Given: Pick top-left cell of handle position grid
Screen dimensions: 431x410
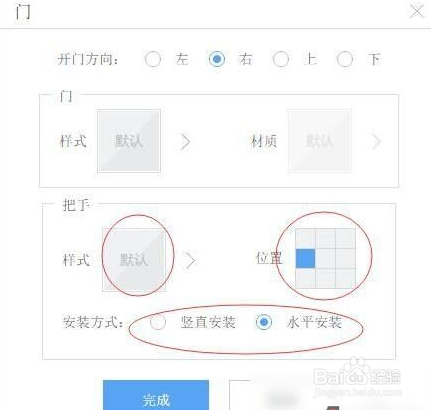Looking at the screenshot, I should 305,238.
